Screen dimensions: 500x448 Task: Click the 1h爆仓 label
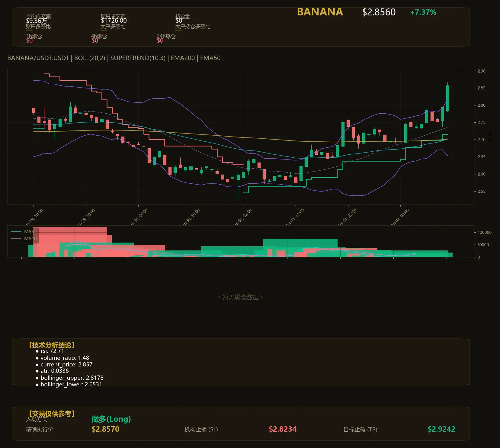coord(34,36)
